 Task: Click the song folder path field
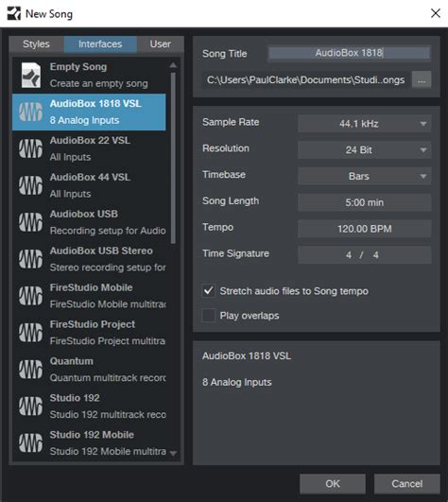click(305, 79)
